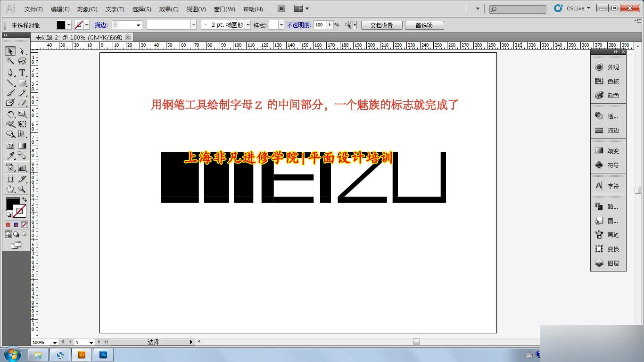Select the Line Segment tool

10,83
